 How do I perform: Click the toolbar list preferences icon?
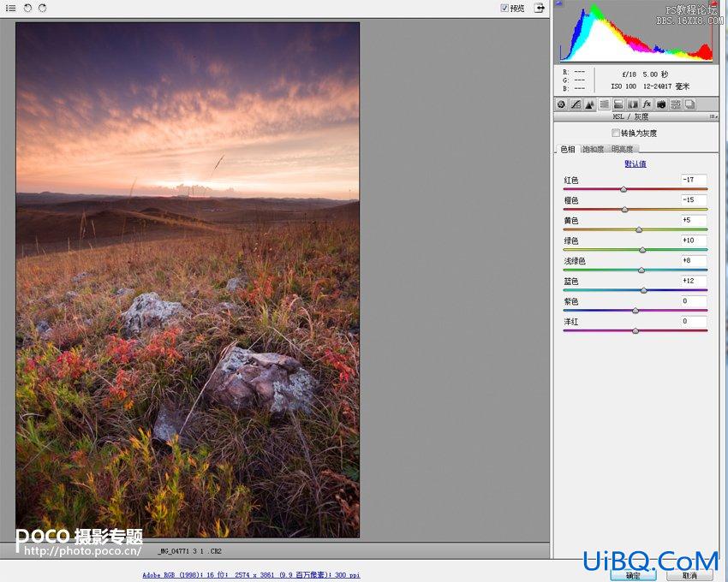click(10, 8)
